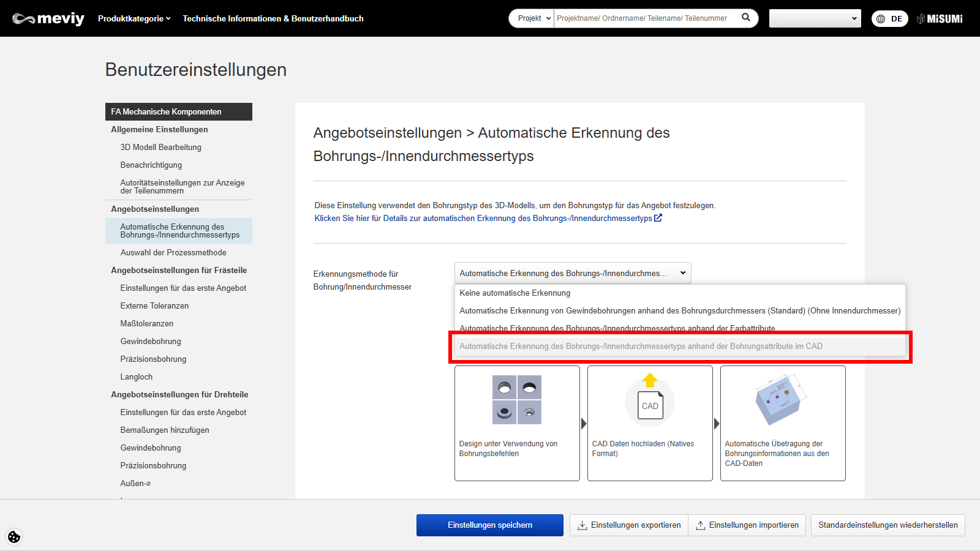Select 'Keine automatische Erkennung' option
This screenshot has height=551, width=980.
tap(514, 293)
